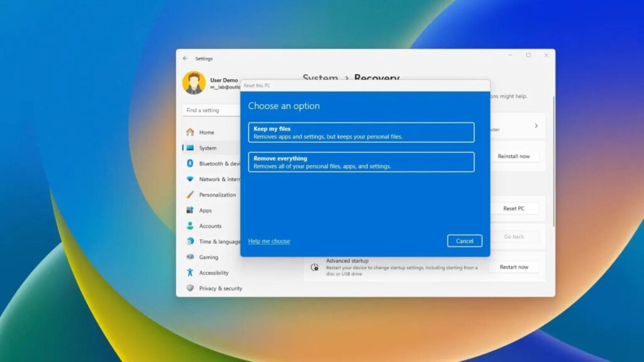644x362 pixels.
Task: Select the System monitor icon
Action: (x=190, y=148)
